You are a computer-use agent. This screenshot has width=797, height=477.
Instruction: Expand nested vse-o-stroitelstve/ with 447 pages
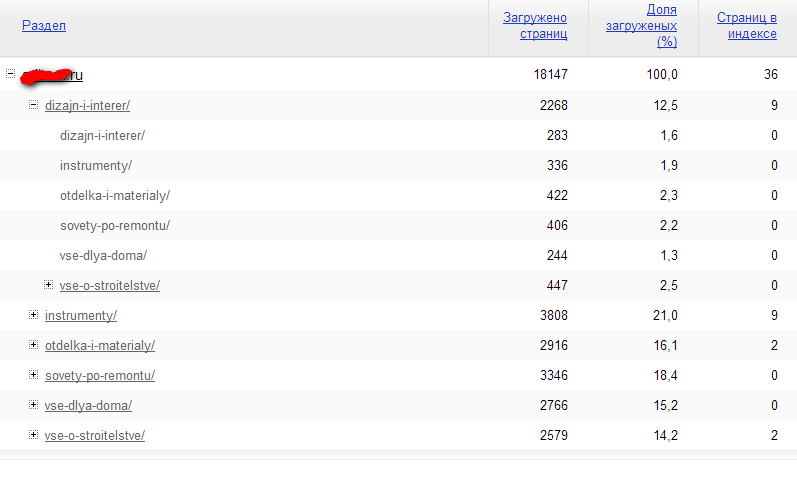tap(48, 285)
